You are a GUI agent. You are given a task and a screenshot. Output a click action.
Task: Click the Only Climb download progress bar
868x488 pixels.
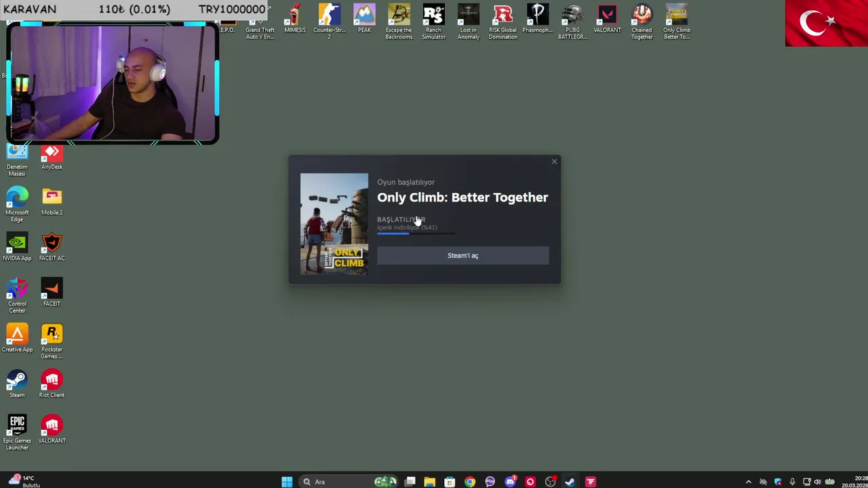click(x=416, y=232)
